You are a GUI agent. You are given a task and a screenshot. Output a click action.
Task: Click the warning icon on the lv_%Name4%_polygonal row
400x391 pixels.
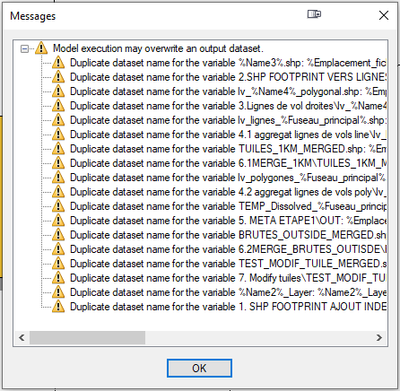tap(58, 91)
